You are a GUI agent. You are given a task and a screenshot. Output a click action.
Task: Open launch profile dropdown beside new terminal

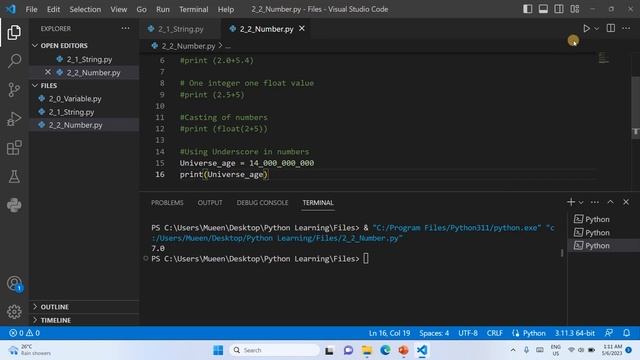581,202
